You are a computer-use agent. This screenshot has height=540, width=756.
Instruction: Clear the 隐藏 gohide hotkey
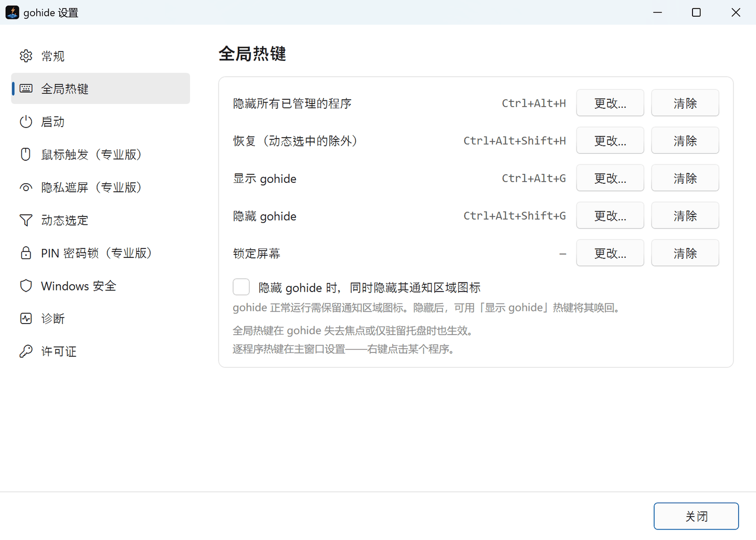(x=685, y=215)
